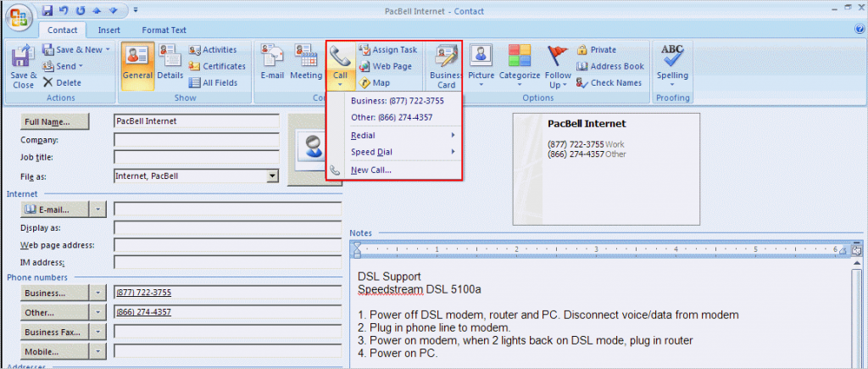The height and width of the screenshot is (369, 868).
Task: Click Web Page button in ribbon
Action: [x=386, y=66]
